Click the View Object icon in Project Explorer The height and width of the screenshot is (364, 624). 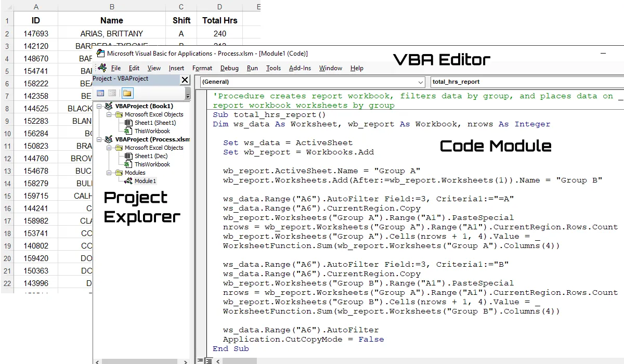[x=112, y=93]
